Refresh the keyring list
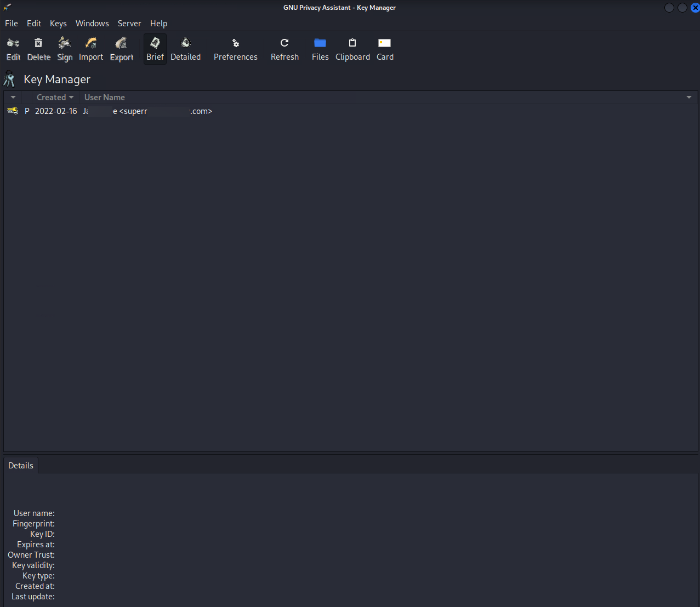700x607 pixels. point(284,49)
